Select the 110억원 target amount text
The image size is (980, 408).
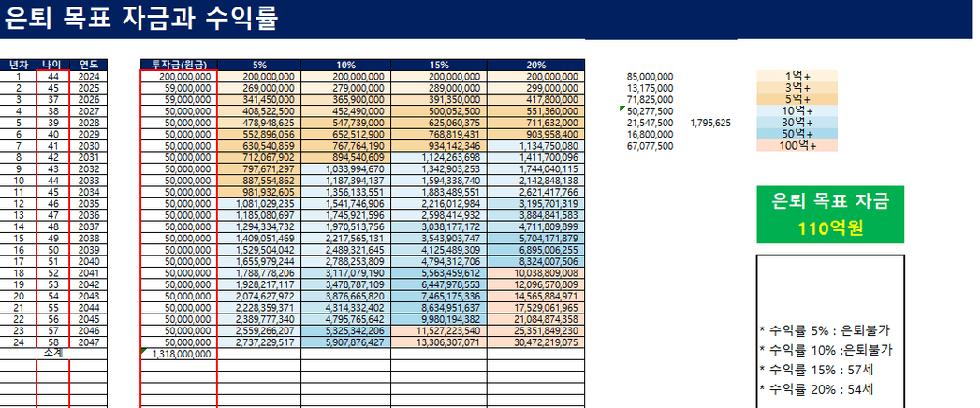[830, 227]
